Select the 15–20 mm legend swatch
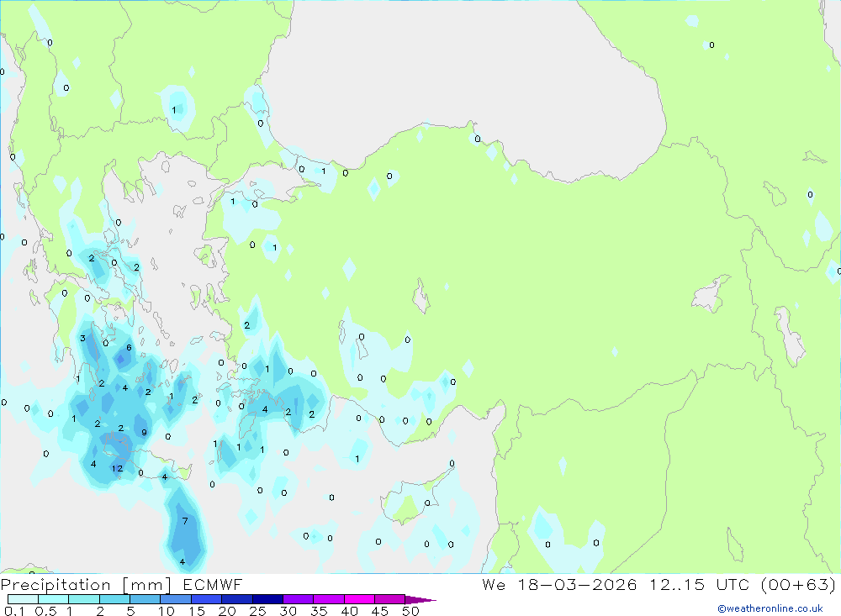The image size is (841, 616). [207, 599]
